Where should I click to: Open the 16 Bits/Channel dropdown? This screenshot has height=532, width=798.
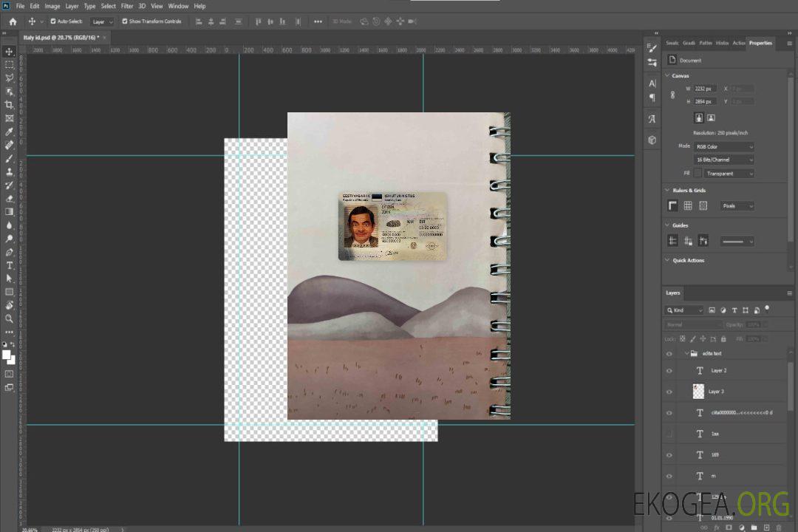pos(723,160)
